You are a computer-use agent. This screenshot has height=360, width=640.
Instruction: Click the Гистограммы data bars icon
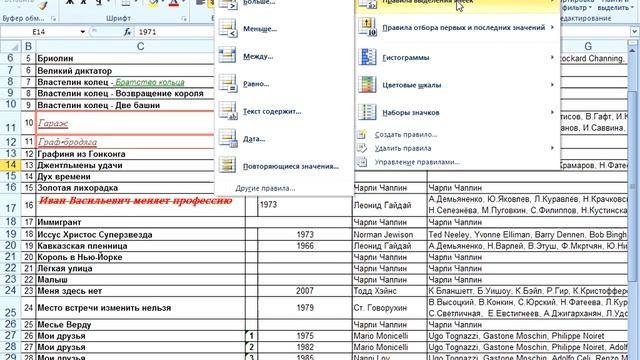point(367,57)
